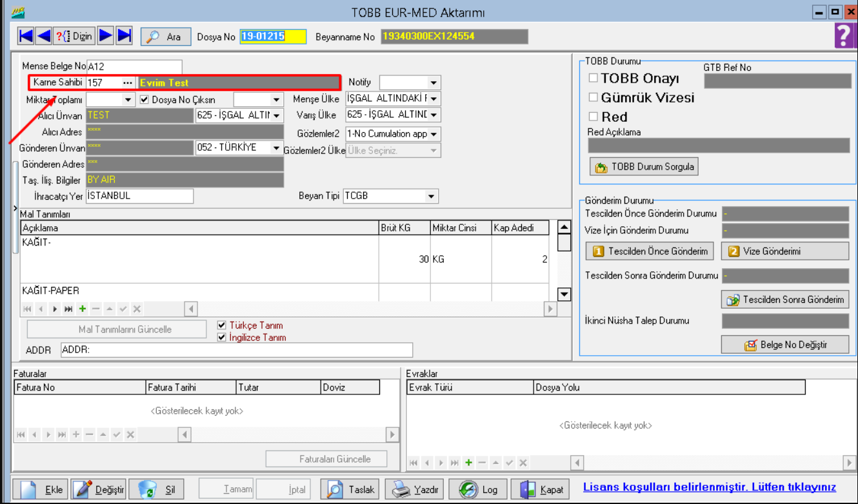
Task: Open Gönderen country 052 - TÜRKİYE dropdown
Action: pyautogui.click(x=277, y=148)
